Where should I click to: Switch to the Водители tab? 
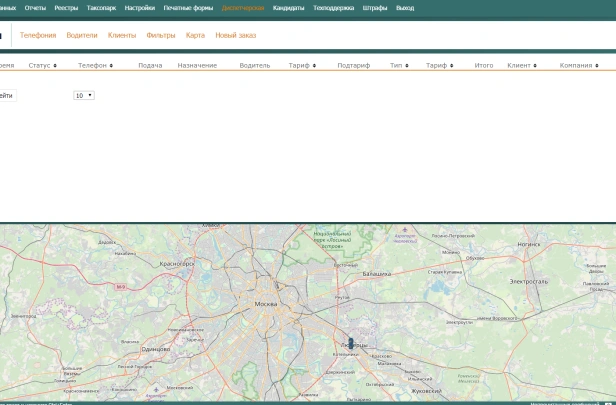(82, 35)
